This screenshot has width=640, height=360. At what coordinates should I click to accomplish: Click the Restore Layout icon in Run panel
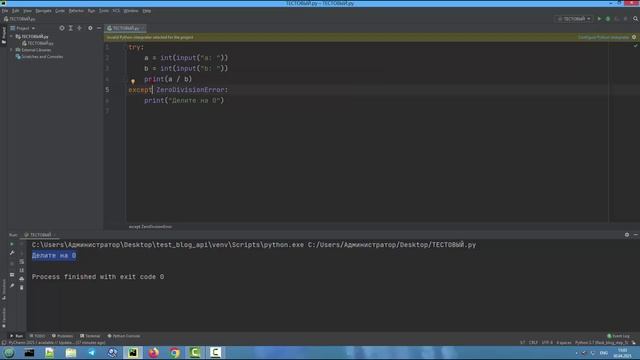click(12, 275)
